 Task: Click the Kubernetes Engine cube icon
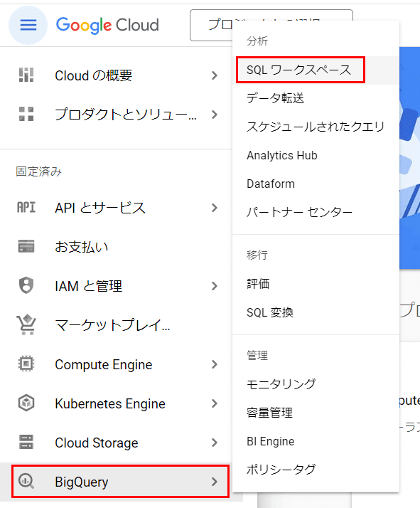pos(26,403)
